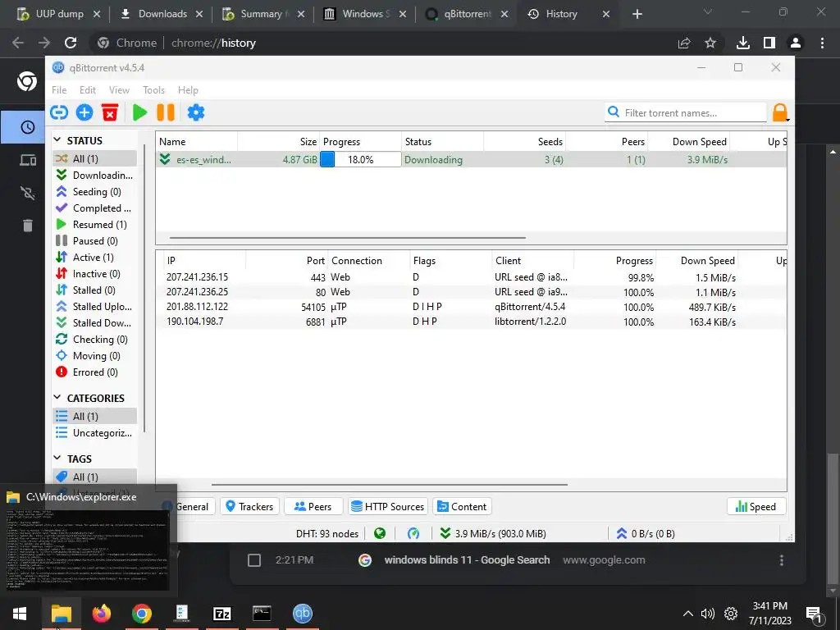This screenshot has width=840, height=630.
Task: Select the Checking (0) status filter
Action: 95,340
